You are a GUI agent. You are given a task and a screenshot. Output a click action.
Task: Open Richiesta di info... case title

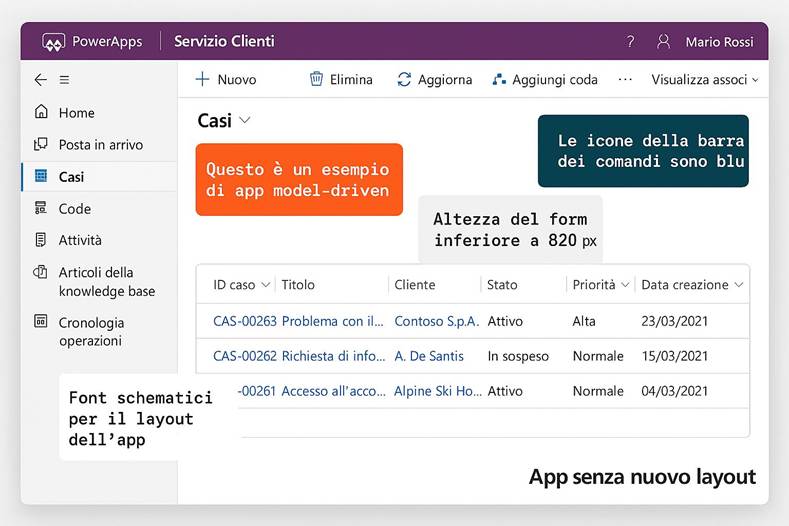tap(334, 356)
